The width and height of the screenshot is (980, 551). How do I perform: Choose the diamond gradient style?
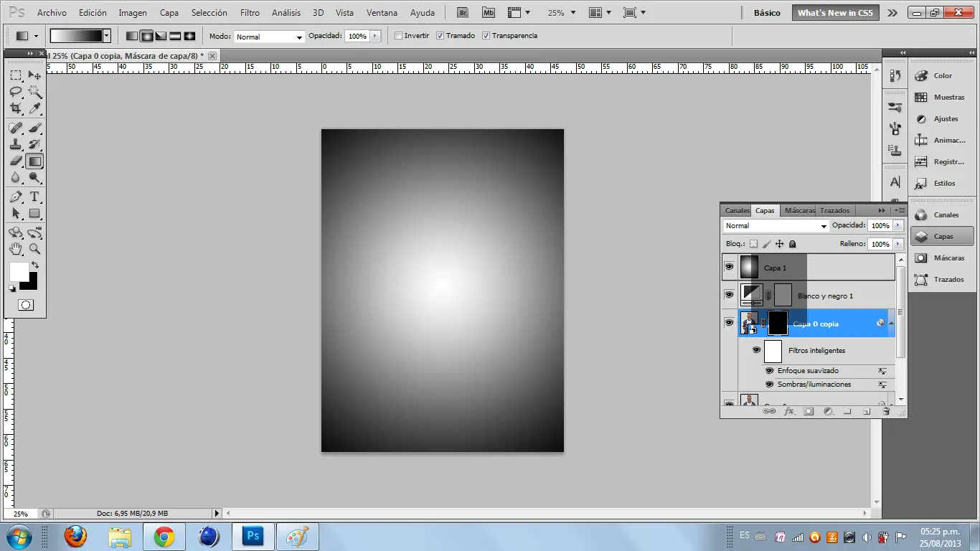189,36
